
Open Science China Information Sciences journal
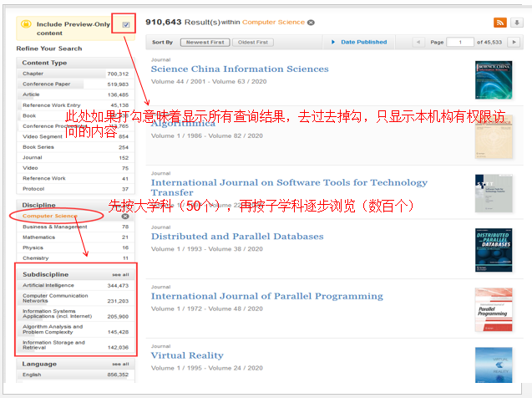click(x=240, y=69)
